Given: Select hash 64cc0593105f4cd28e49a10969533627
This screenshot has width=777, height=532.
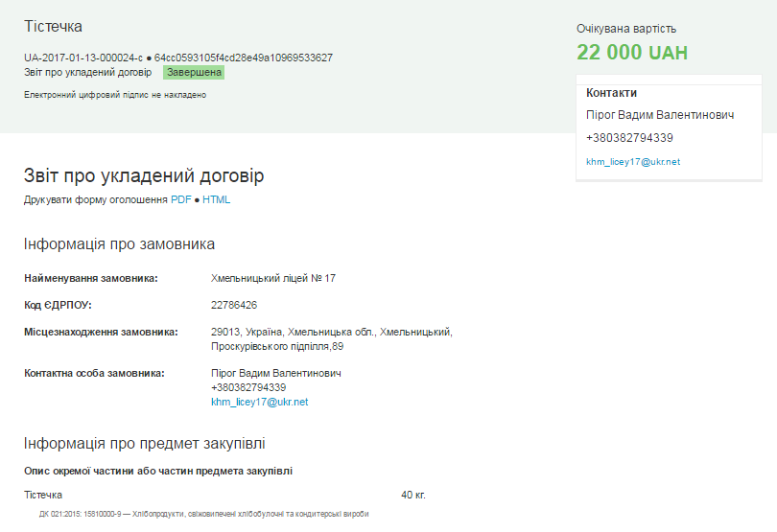Looking at the screenshot, I should 244,58.
